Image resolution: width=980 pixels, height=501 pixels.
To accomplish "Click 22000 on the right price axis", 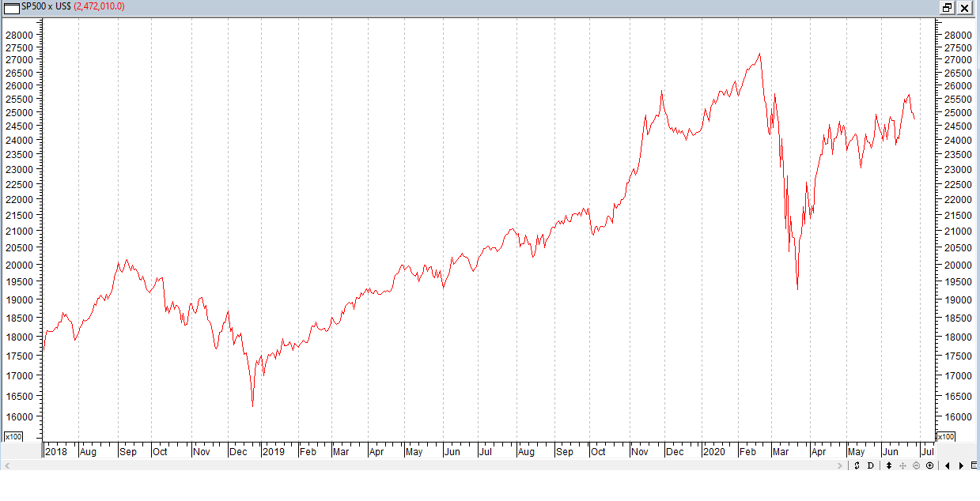I will (x=956, y=199).
